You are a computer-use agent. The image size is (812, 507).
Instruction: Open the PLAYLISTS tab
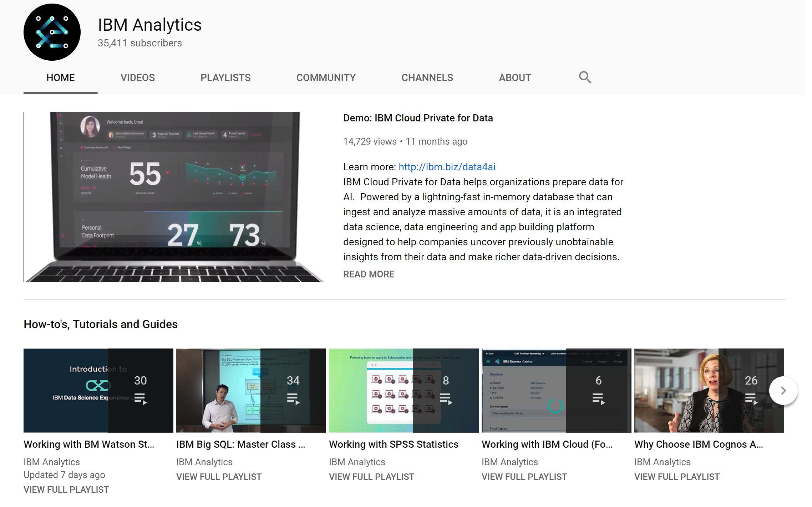point(225,77)
